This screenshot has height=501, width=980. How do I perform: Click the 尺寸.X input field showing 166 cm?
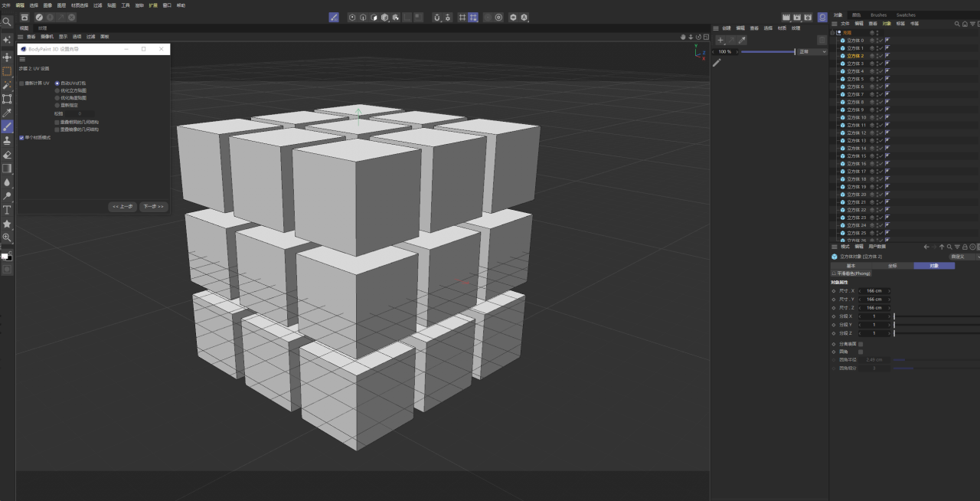pos(874,291)
